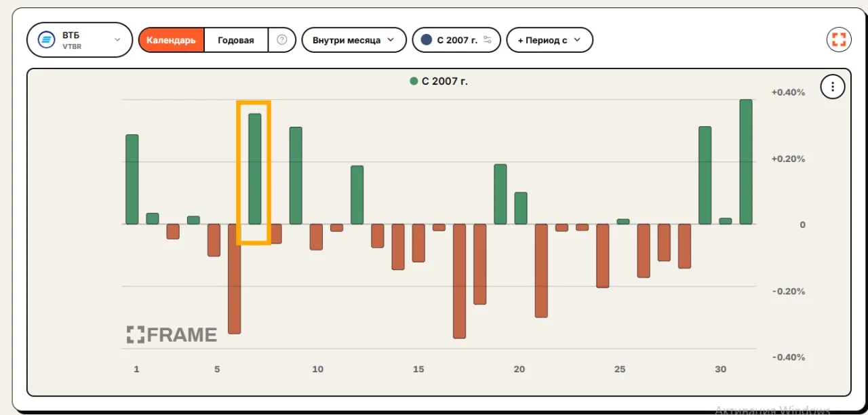
Task: Click the blue color dot beside С 2007 г.
Action: pyautogui.click(x=427, y=40)
